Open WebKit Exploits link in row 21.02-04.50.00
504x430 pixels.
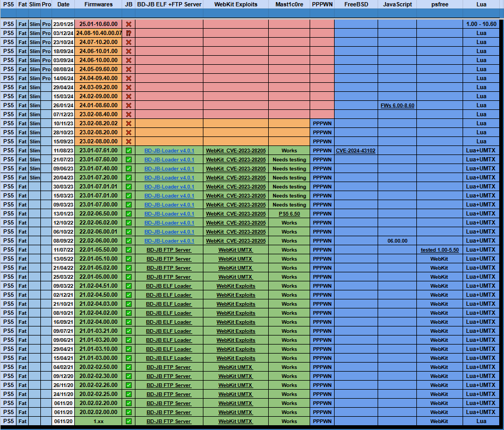[236, 295]
